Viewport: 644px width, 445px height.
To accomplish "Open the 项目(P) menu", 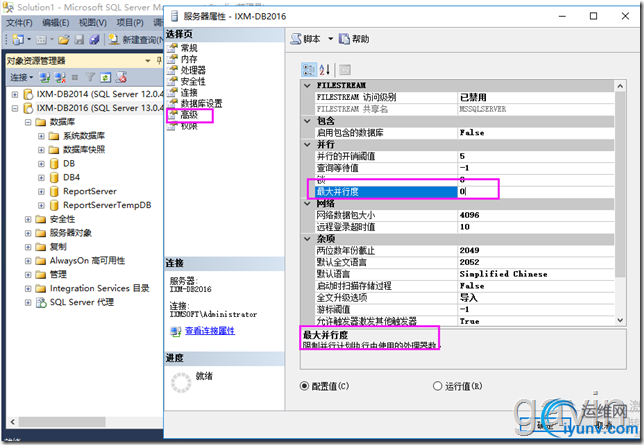I will point(130,23).
